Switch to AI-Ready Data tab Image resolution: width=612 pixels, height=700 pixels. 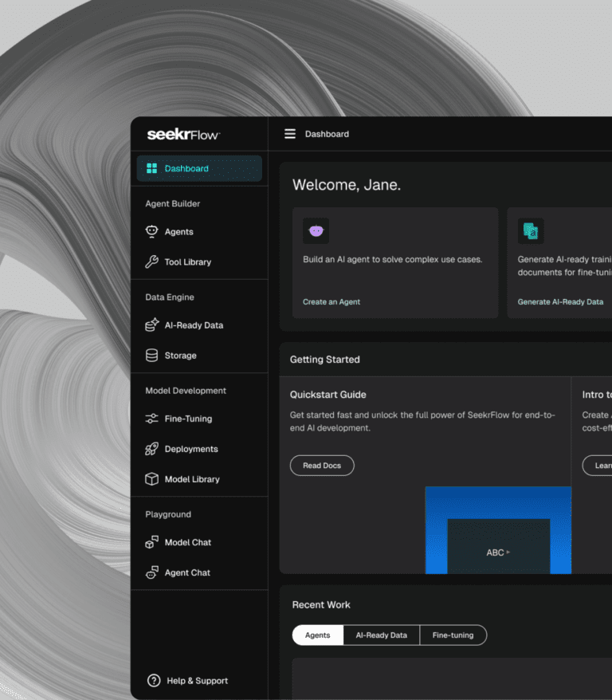(x=382, y=635)
